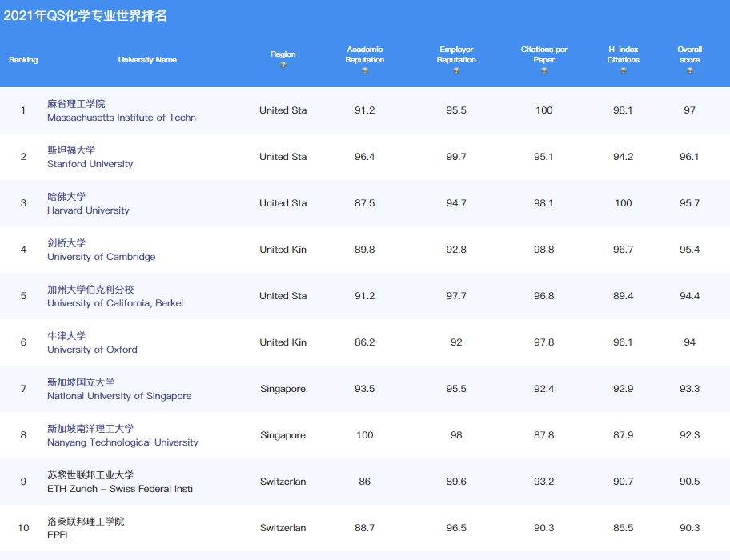
Task: Select EPFL's employer reputation 96.5
Action: pos(456,528)
